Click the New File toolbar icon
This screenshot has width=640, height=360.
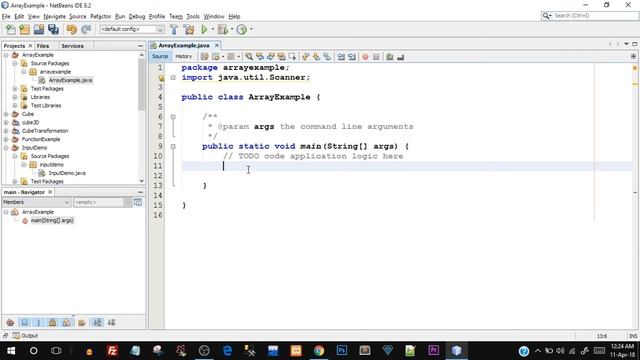click(11, 29)
